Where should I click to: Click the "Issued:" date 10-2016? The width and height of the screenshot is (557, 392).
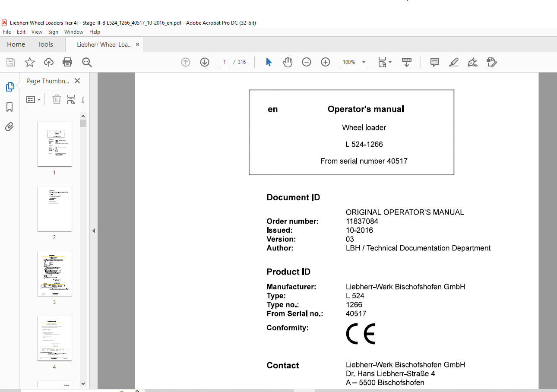pyautogui.click(x=359, y=231)
